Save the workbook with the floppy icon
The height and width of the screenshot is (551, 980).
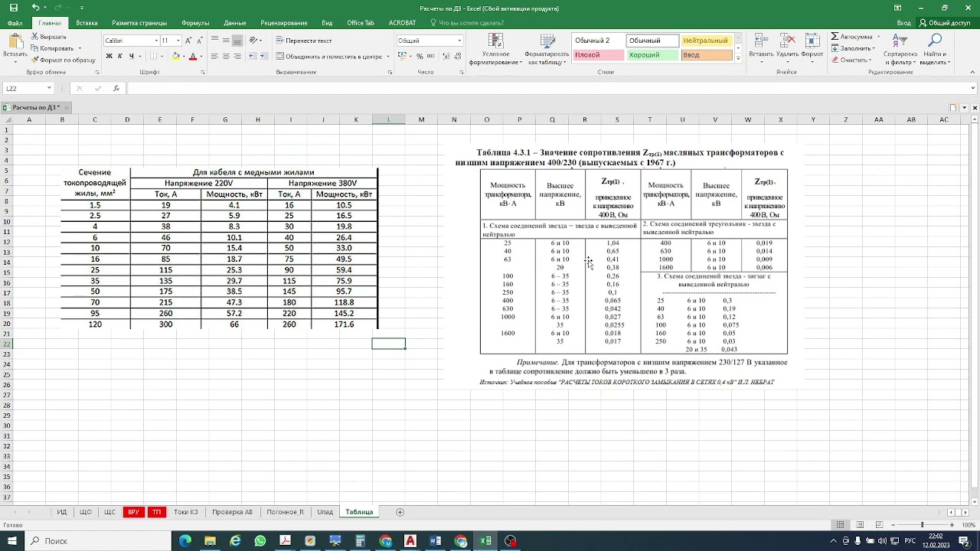coord(13,8)
